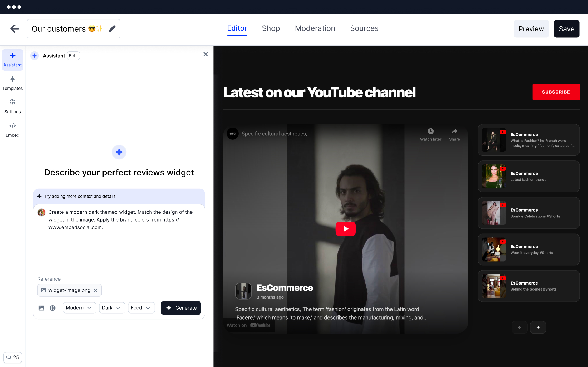Viewport: 588px width, 367px height.
Task: Click the pencil icon to rename widget
Action: [112, 29]
